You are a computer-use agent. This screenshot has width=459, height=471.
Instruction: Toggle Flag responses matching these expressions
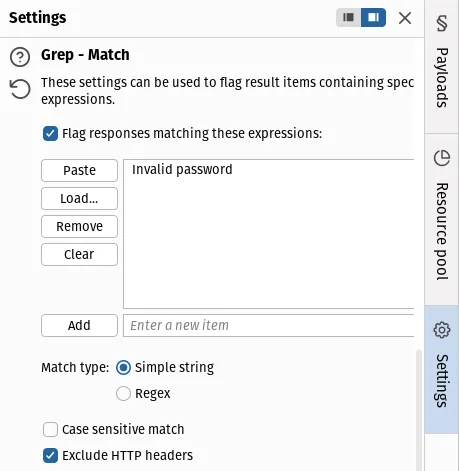50,133
